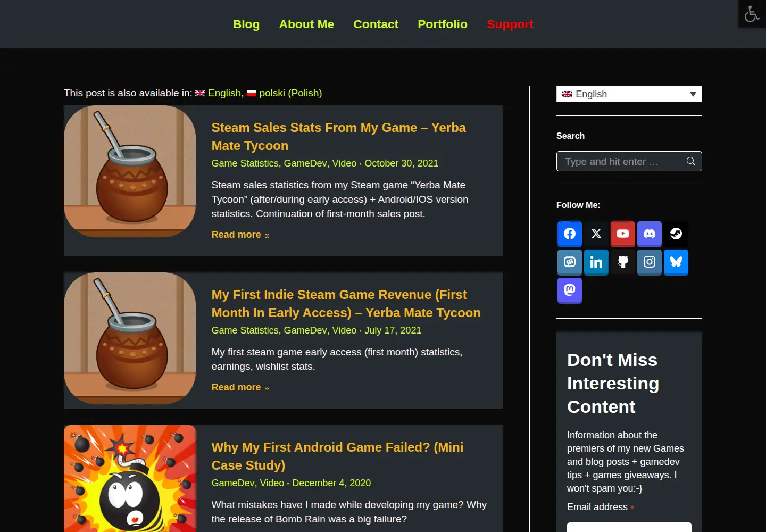Open the About Me menu item

tap(306, 24)
